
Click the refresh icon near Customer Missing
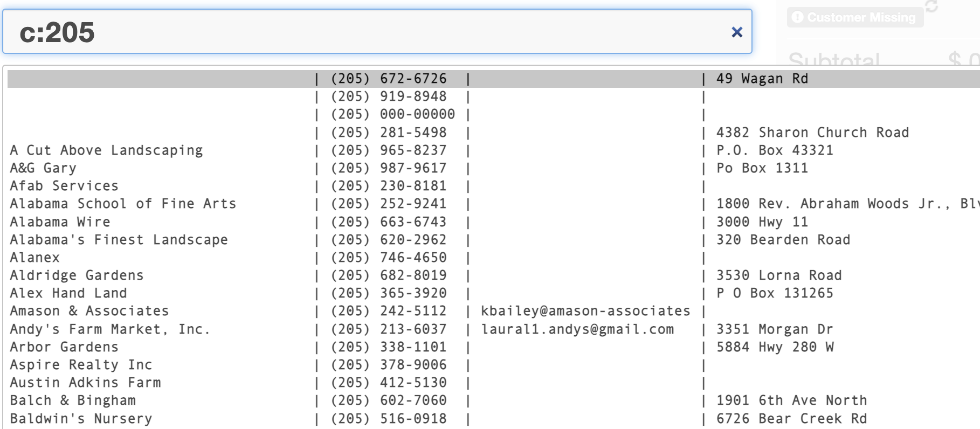(x=931, y=6)
